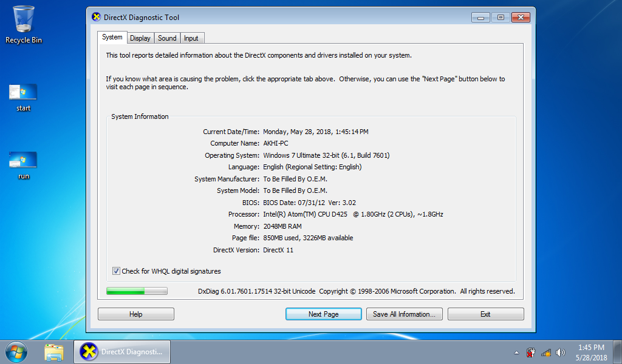Show hidden system tray icons

pyautogui.click(x=516, y=352)
